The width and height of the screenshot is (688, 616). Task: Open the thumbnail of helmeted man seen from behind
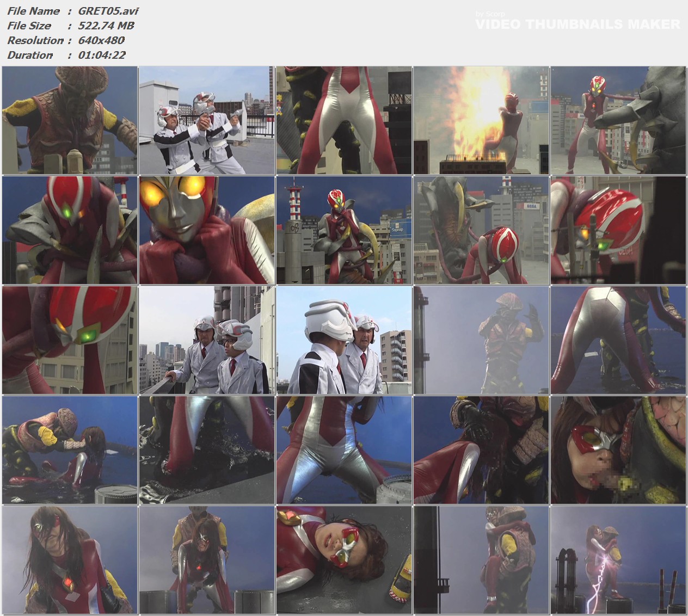pos(344,340)
